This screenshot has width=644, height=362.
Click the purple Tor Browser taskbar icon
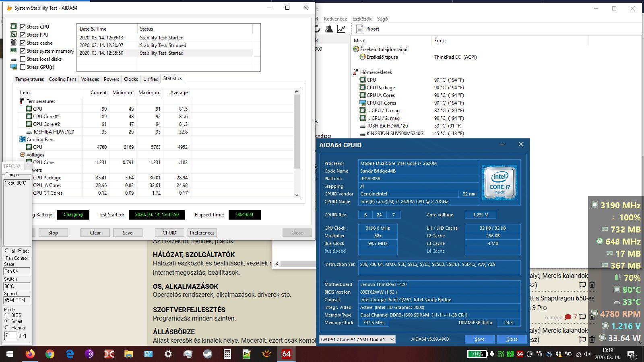tap(89, 354)
